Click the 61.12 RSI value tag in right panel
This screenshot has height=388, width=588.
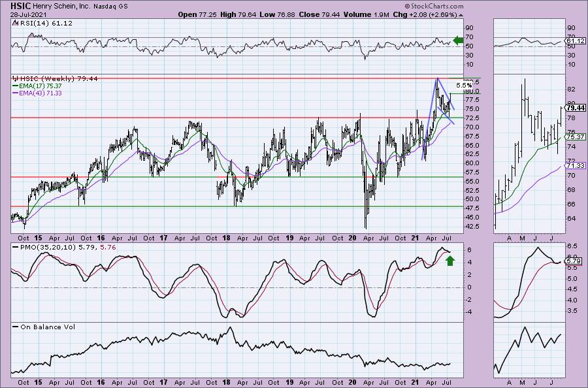(x=576, y=40)
